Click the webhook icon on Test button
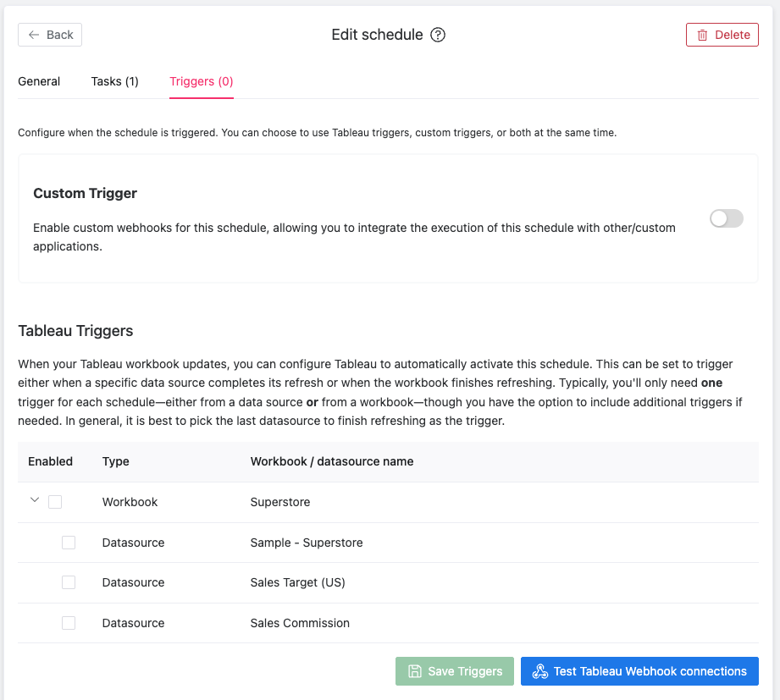The width and height of the screenshot is (780, 700). click(x=539, y=671)
